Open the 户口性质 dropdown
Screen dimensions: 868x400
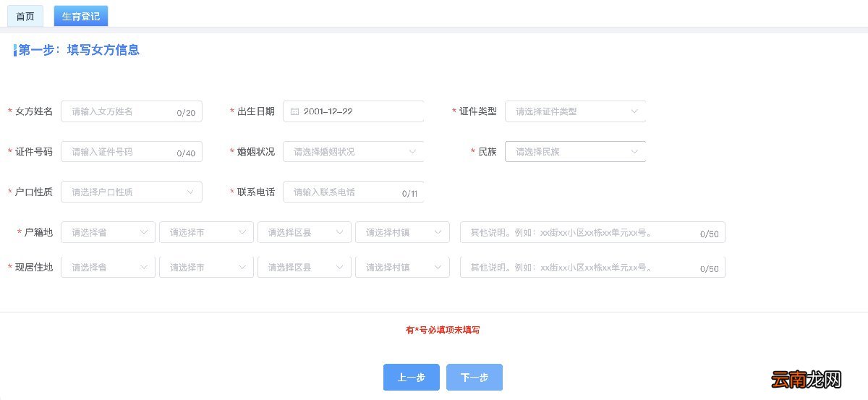[132, 192]
